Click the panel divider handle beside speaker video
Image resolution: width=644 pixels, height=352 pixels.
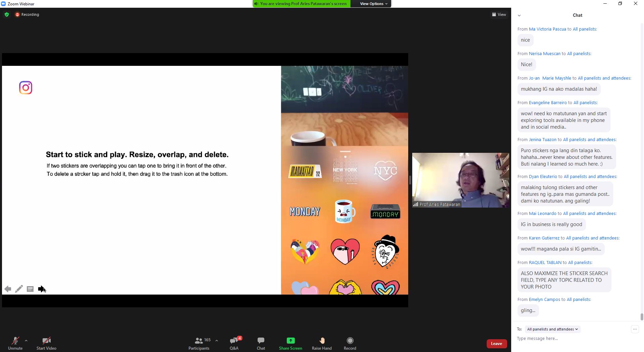410,180
